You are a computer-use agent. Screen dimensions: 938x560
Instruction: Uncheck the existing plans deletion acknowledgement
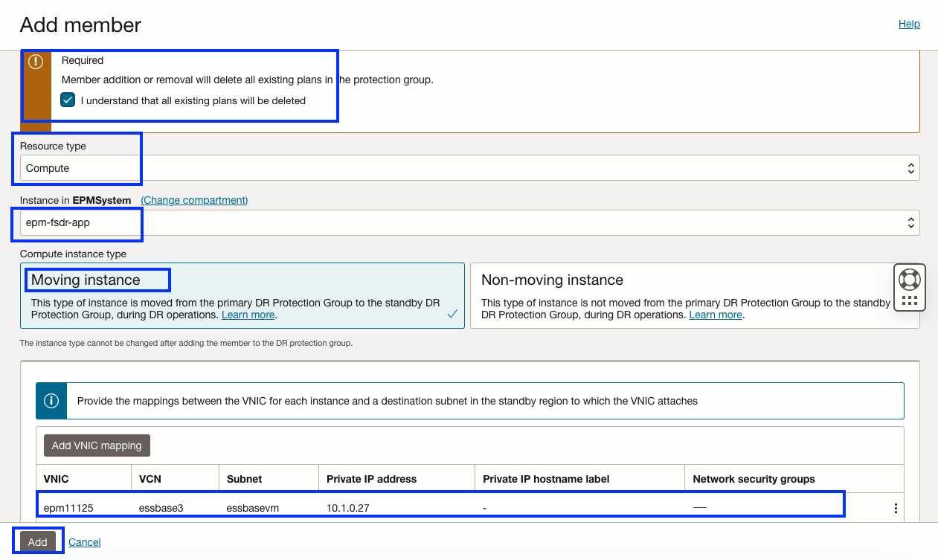pos(68,100)
